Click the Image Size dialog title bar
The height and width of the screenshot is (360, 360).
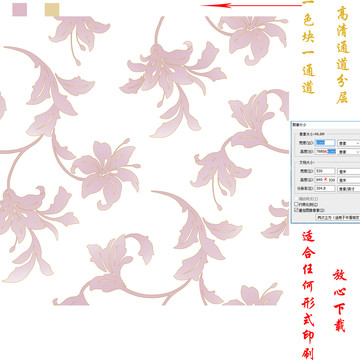click(x=325, y=124)
